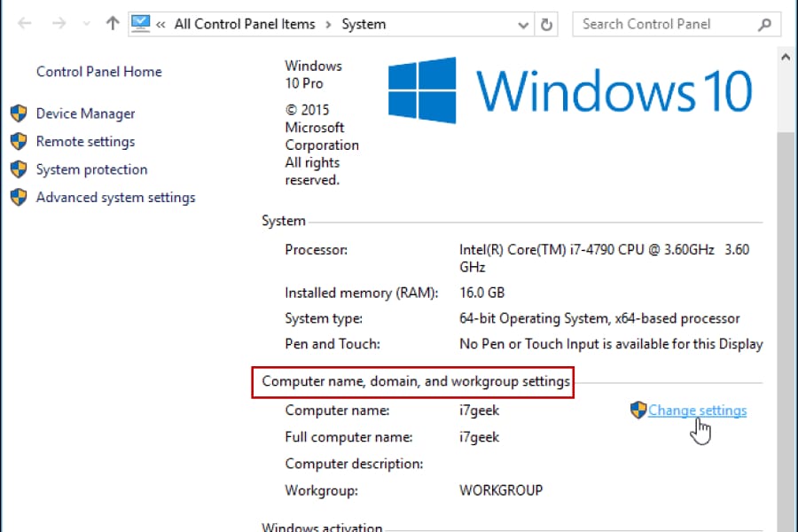The width and height of the screenshot is (798, 532).
Task: Open Control Panel Home
Action: click(x=99, y=72)
